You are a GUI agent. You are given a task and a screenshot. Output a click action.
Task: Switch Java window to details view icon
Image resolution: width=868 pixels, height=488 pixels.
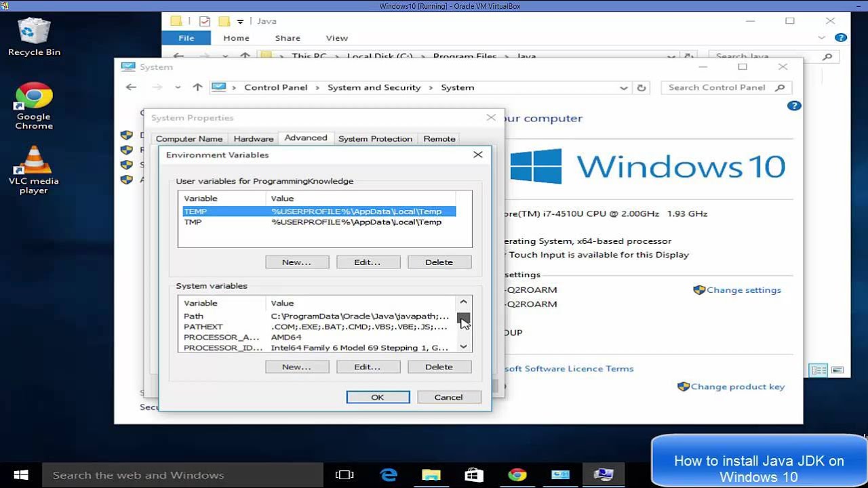coord(818,370)
